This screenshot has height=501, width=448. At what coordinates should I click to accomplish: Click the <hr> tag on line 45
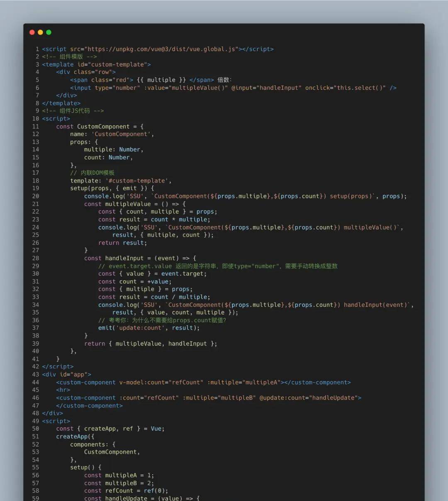pyautogui.click(x=63, y=390)
